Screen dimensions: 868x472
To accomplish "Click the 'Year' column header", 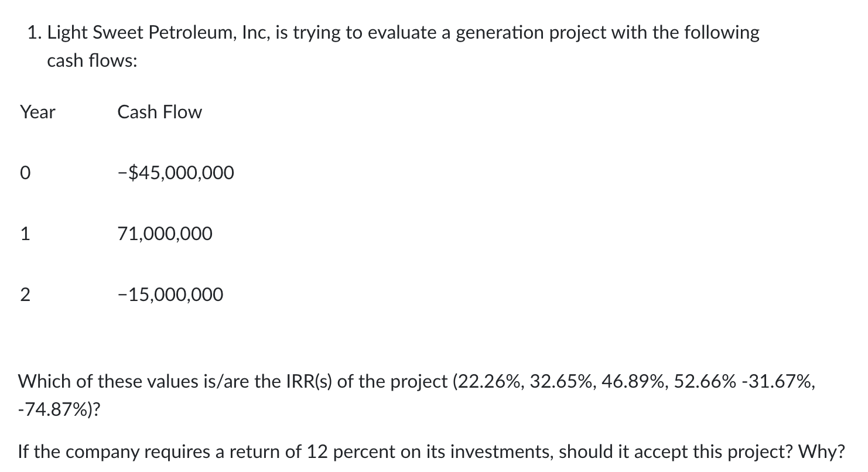I will (37, 112).
